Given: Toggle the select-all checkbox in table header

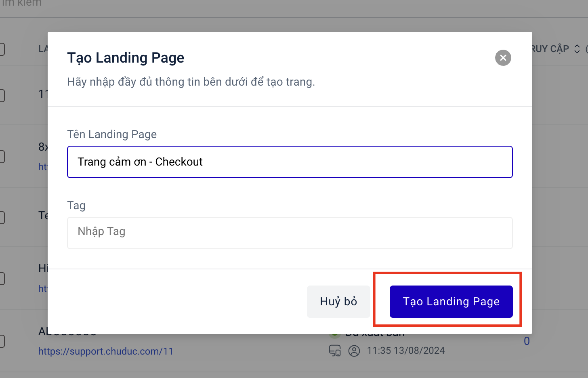Looking at the screenshot, I should click(x=1, y=49).
